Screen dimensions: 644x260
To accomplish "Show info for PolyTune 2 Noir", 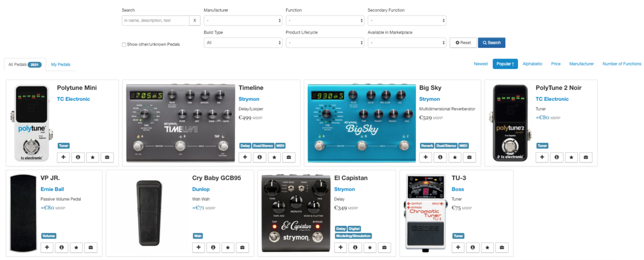I will (x=557, y=157).
